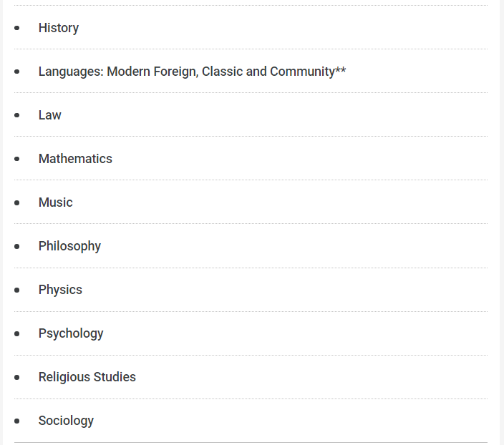Screen dimensions: 504x445
Task: Select the Mathematics subject text
Action: (75, 159)
